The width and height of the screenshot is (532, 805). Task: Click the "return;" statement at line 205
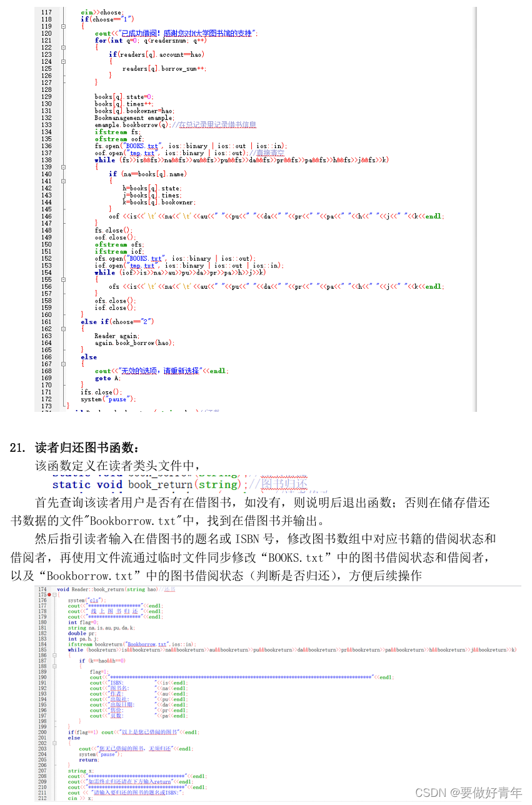[89, 760]
